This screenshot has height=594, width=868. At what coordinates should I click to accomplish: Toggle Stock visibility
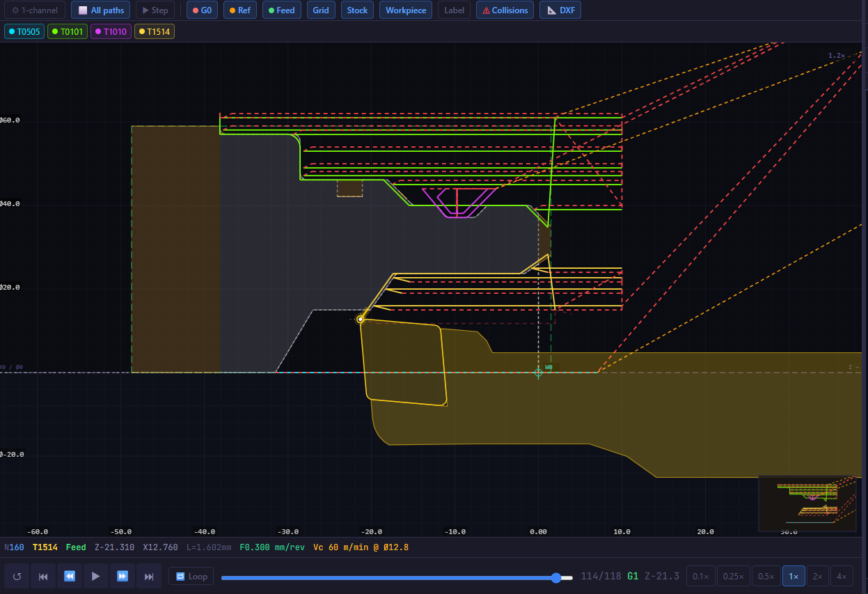[357, 10]
